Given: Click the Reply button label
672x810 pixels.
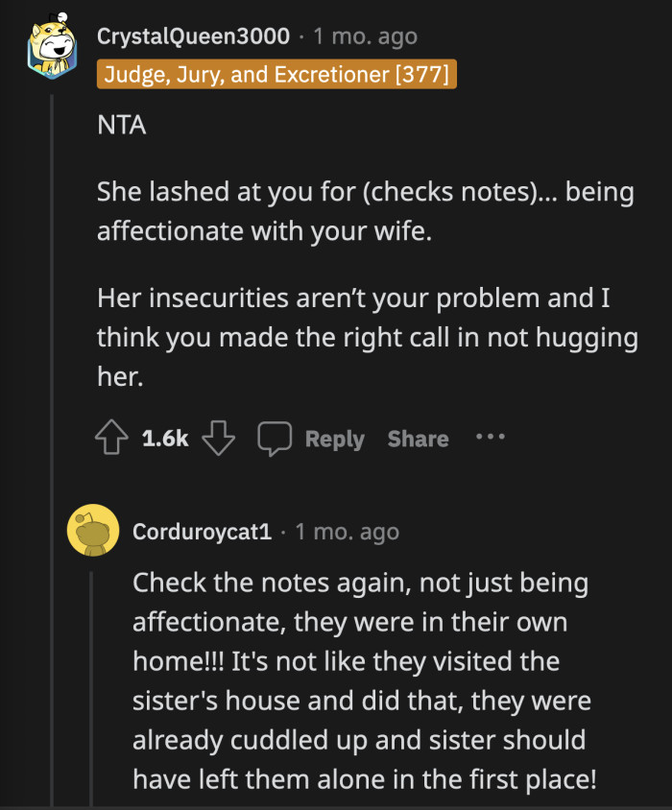Looking at the screenshot, I should (334, 440).
